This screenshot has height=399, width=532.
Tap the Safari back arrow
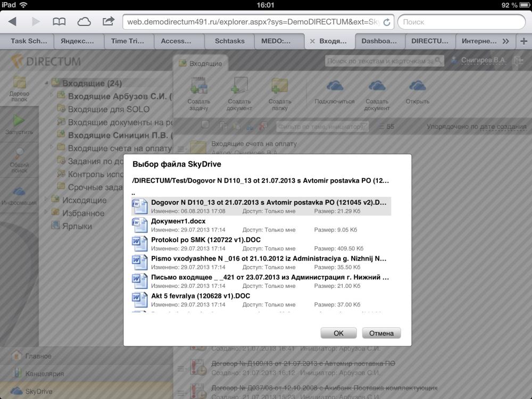[x=12, y=22]
